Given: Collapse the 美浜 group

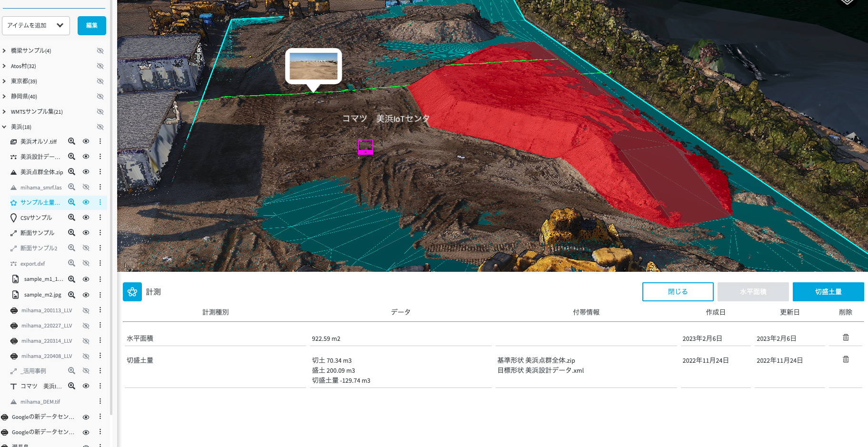Looking at the screenshot, I should pos(4,127).
